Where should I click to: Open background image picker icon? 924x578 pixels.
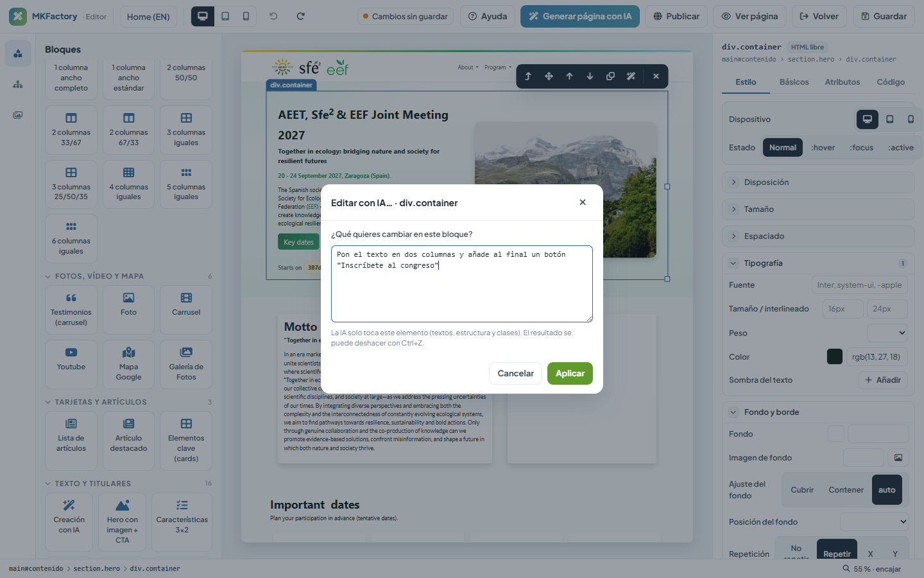coord(898,458)
